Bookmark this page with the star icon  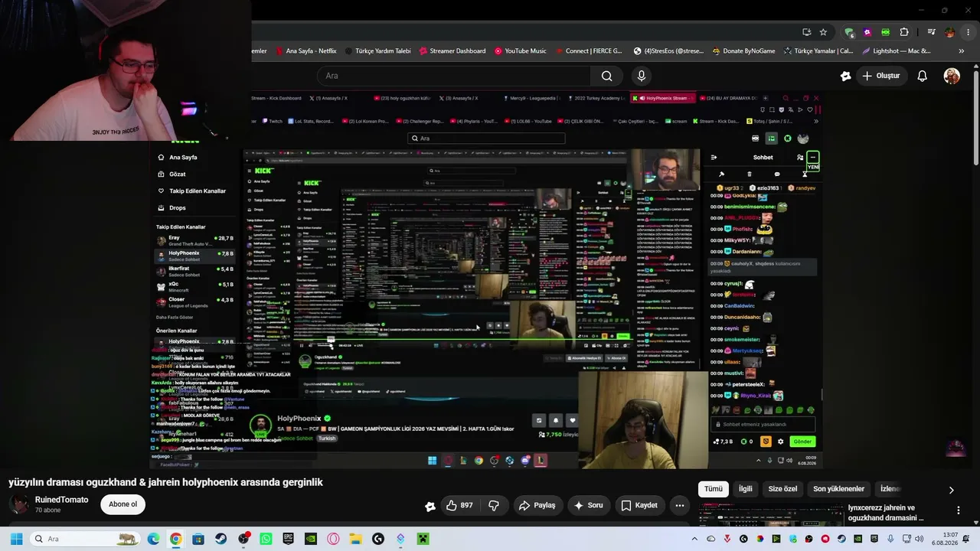pyautogui.click(x=823, y=32)
